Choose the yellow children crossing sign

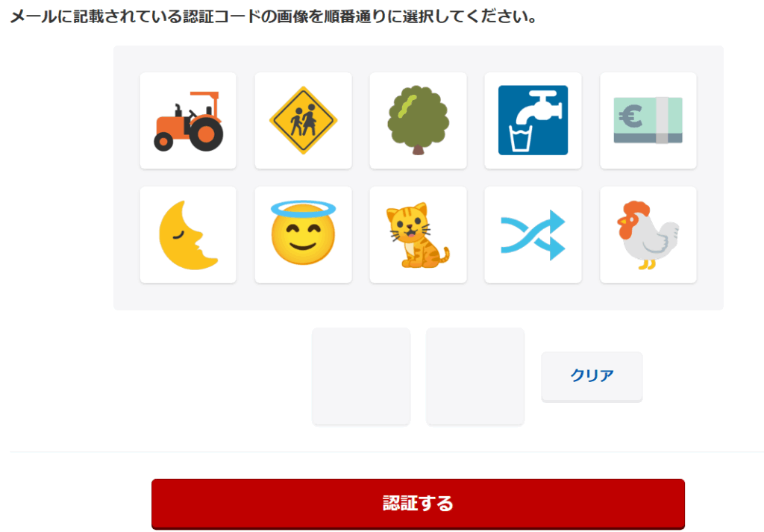pos(303,120)
